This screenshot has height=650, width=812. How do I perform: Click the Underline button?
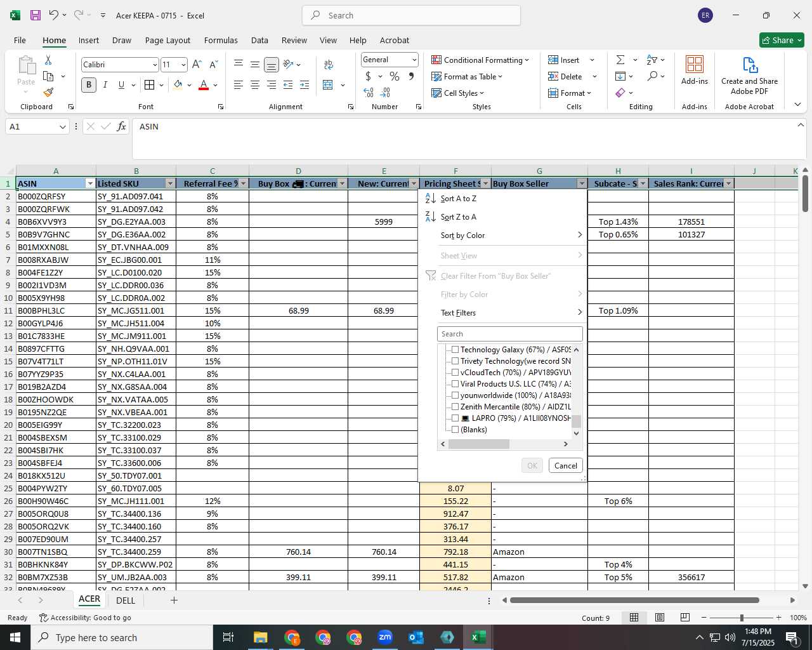click(x=121, y=85)
